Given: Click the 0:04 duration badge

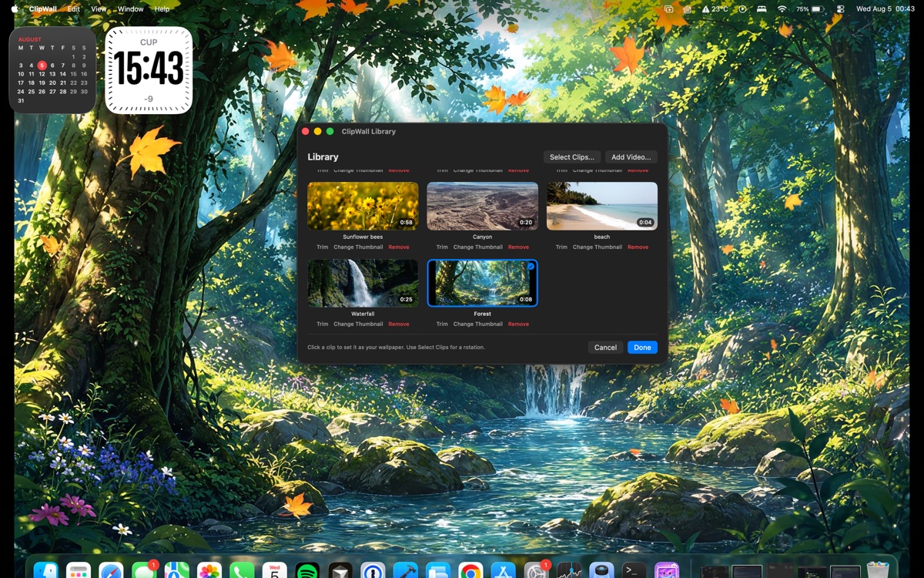Looking at the screenshot, I should [645, 223].
